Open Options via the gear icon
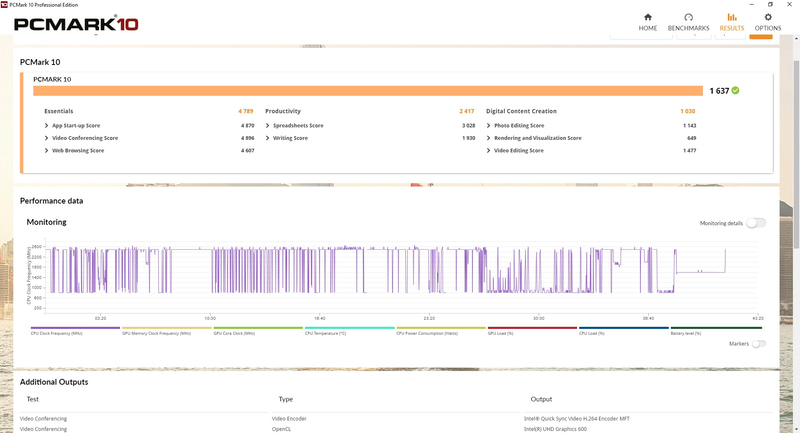 pyautogui.click(x=768, y=18)
